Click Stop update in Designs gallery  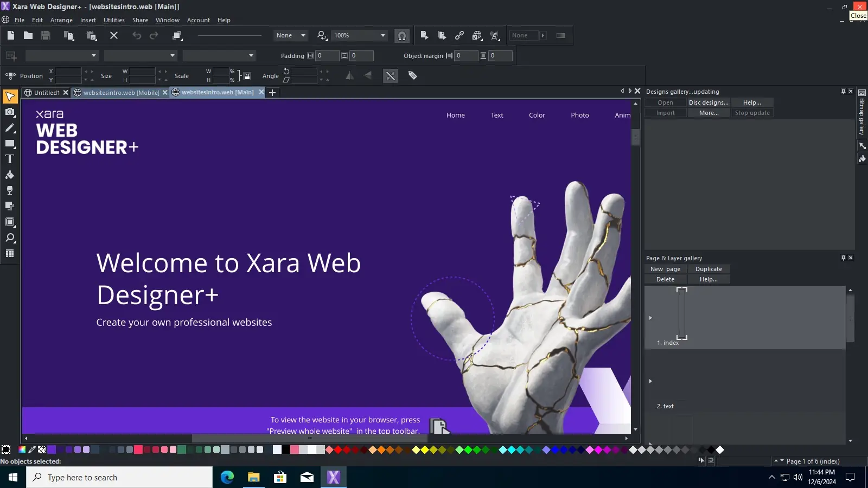(752, 113)
